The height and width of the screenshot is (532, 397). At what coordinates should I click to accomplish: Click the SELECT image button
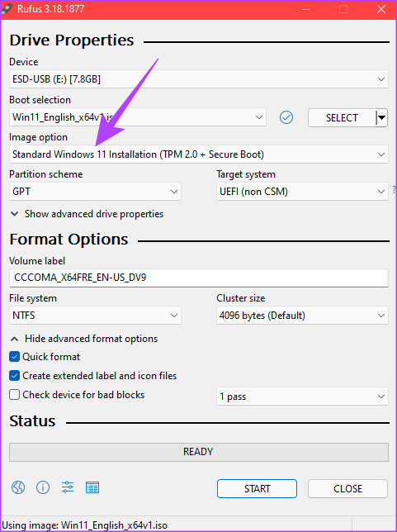tap(342, 118)
